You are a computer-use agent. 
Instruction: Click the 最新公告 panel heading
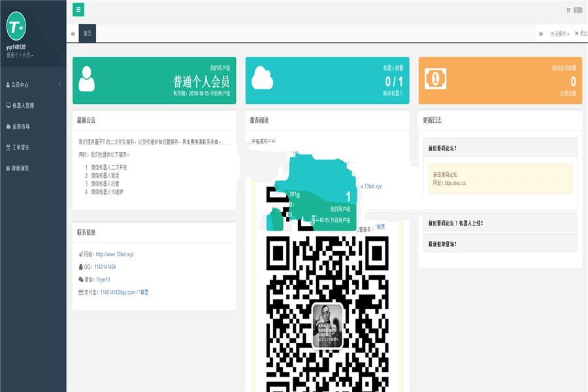86,120
